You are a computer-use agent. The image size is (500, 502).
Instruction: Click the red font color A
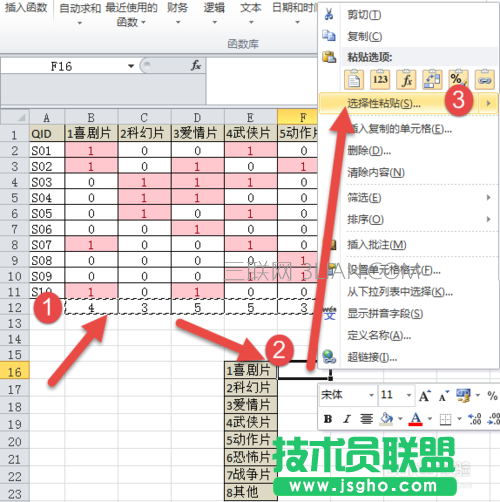415,419
